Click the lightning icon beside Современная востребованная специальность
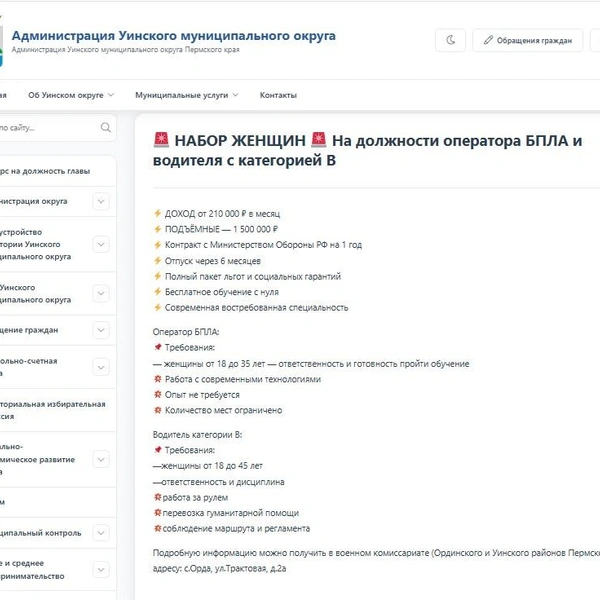The image size is (600, 600). tap(157, 307)
